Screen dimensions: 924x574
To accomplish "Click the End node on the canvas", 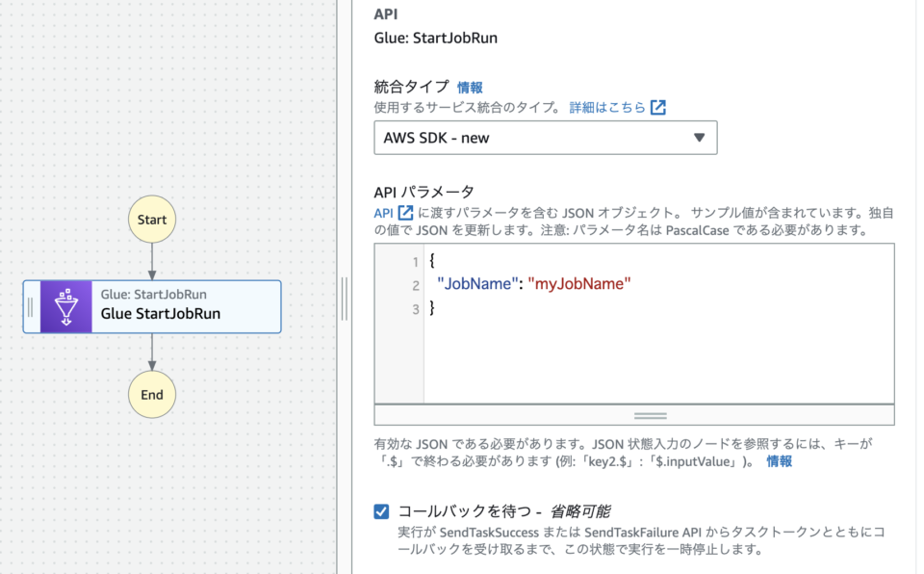I will click(152, 394).
